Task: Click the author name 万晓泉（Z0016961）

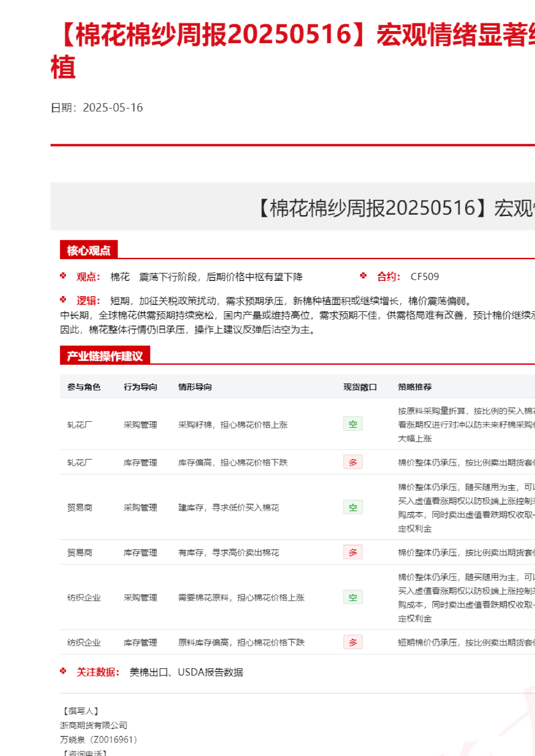Action: [98, 739]
